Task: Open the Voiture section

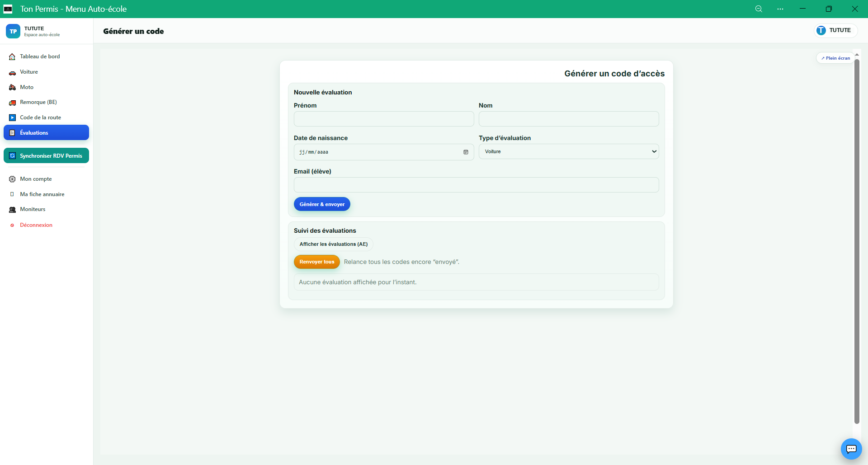Action: [x=46, y=72]
